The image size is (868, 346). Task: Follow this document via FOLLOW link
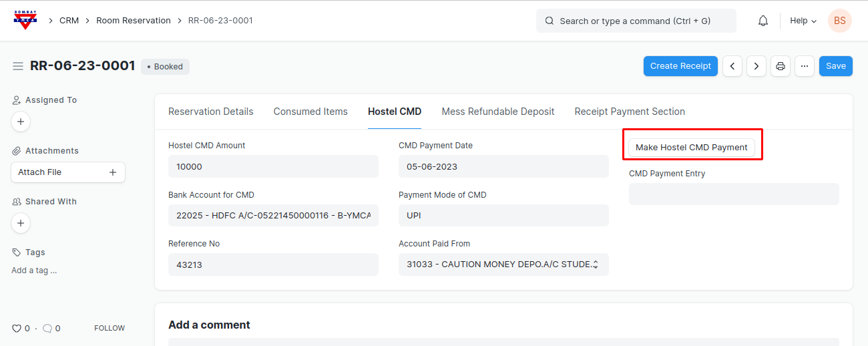pyautogui.click(x=110, y=328)
